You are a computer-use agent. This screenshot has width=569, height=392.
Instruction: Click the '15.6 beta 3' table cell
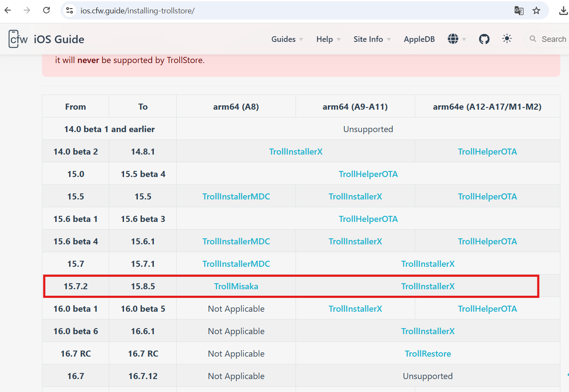(x=143, y=219)
